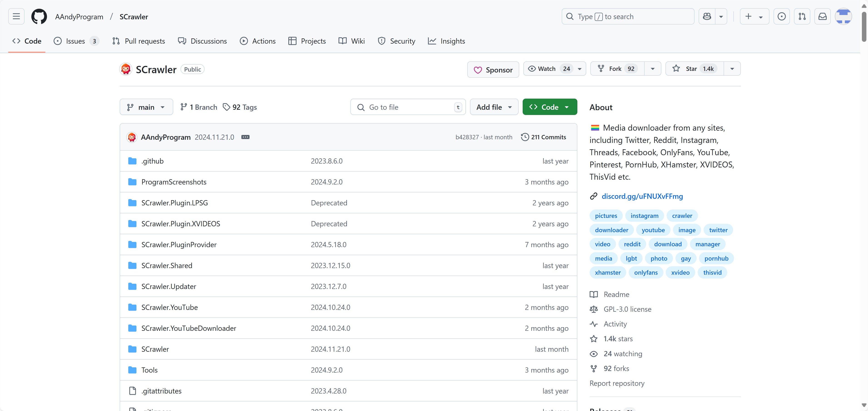Click the Tools folder icon
Image resolution: width=868 pixels, height=411 pixels.
click(x=132, y=370)
